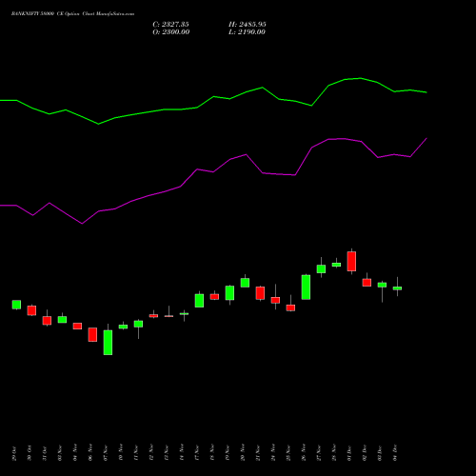Click the green candle above 29 Oct

(x=16, y=305)
